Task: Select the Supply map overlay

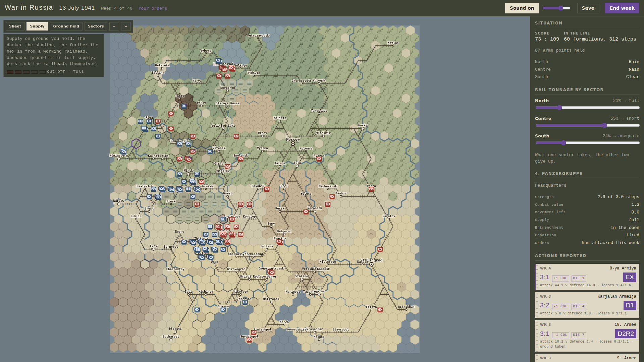Action: [37, 26]
